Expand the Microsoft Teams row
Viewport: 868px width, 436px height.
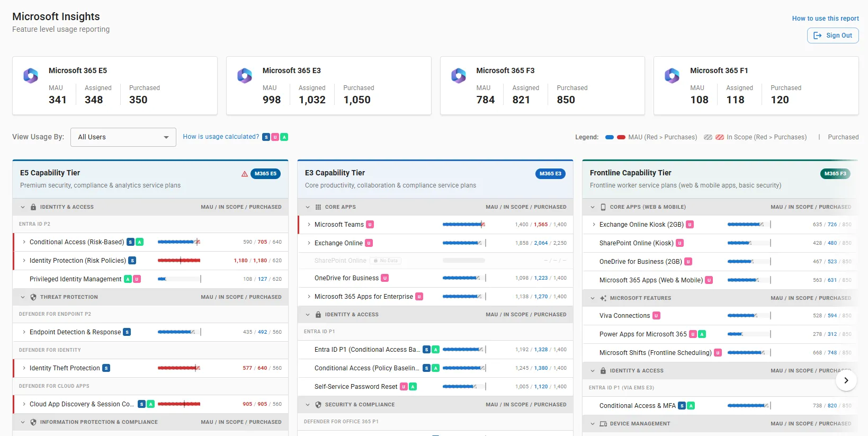[x=309, y=225]
